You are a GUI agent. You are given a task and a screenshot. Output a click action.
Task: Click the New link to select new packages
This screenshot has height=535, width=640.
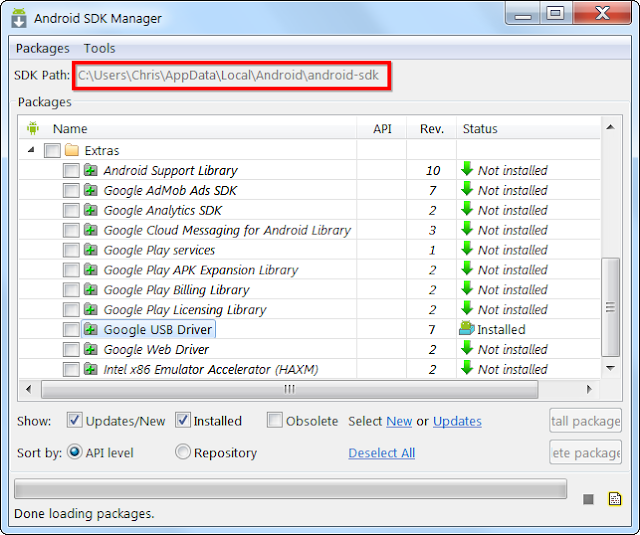click(x=399, y=421)
